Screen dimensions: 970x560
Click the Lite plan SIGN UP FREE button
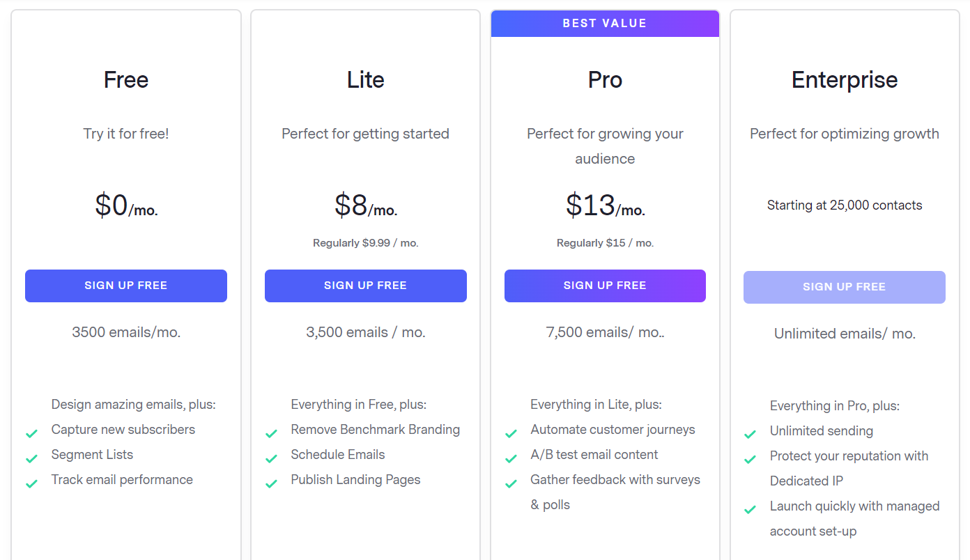[366, 286]
